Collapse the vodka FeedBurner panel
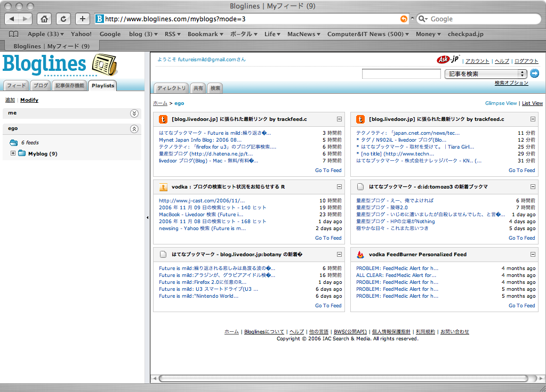Screen dimensions: 546x392 533,254
